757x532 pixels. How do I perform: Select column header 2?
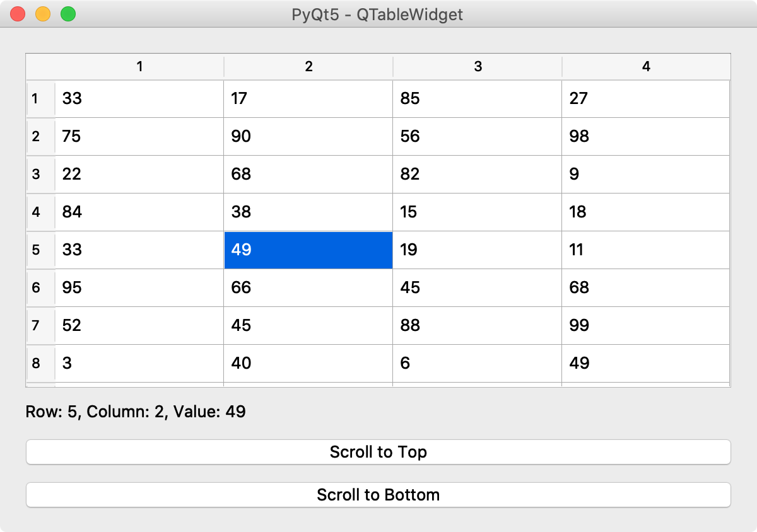(308, 67)
